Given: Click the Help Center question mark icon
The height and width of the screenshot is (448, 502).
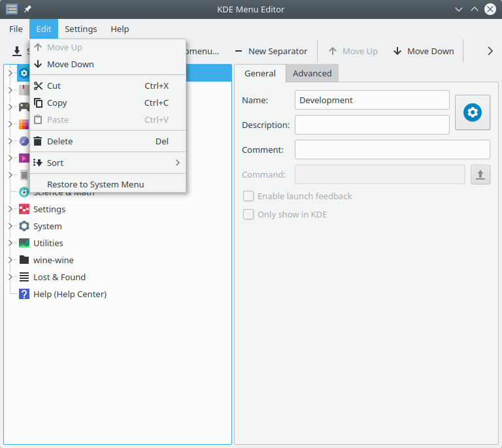Looking at the screenshot, I should (24, 294).
